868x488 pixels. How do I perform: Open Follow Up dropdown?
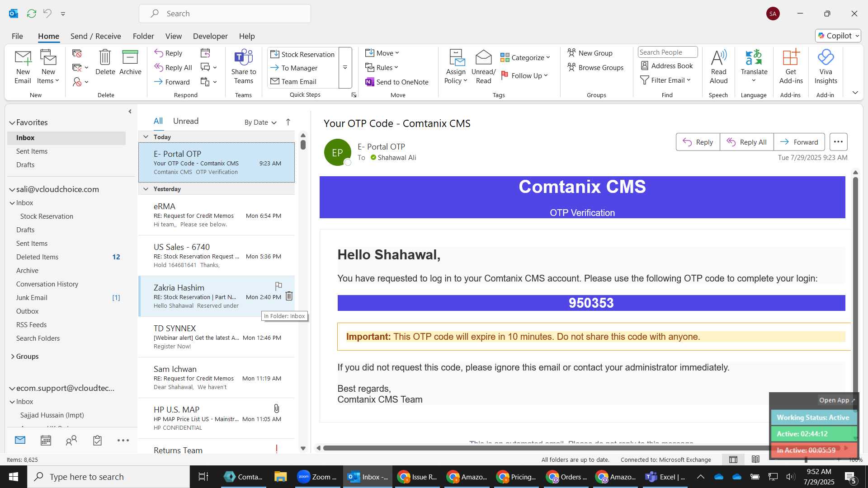coord(524,75)
